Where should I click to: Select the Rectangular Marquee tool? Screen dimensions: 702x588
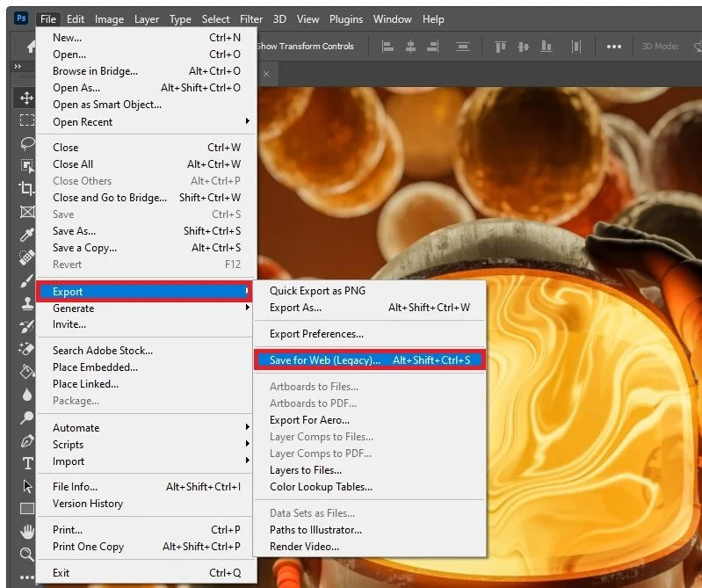tap(27, 120)
